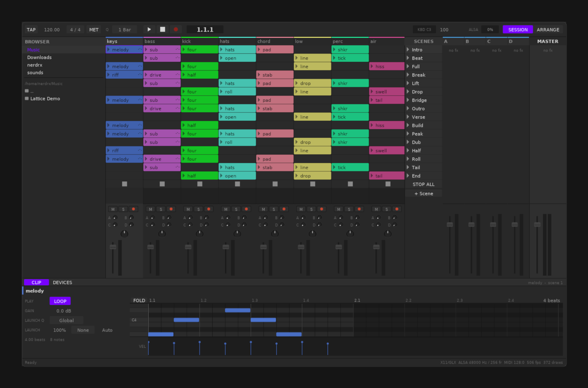Open the launch None dropdown
Screen dimensions: 588x388
coord(83,330)
